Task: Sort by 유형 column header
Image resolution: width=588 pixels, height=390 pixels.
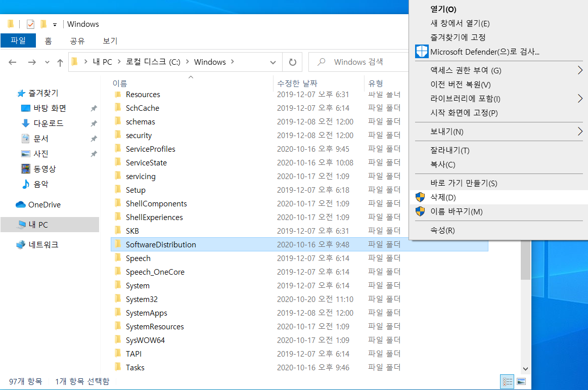Action: [x=375, y=83]
